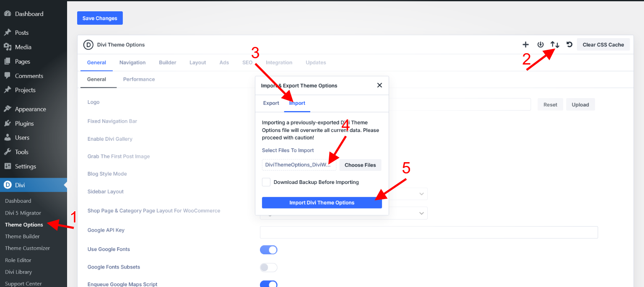Image resolution: width=644 pixels, height=287 pixels.
Task: Open import/export arrows icon
Action: (x=555, y=44)
